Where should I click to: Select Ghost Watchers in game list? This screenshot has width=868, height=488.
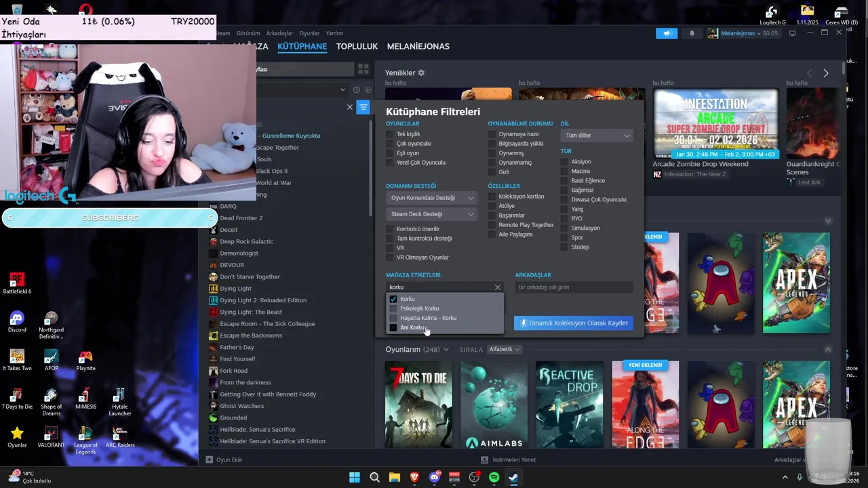[241, 406]
